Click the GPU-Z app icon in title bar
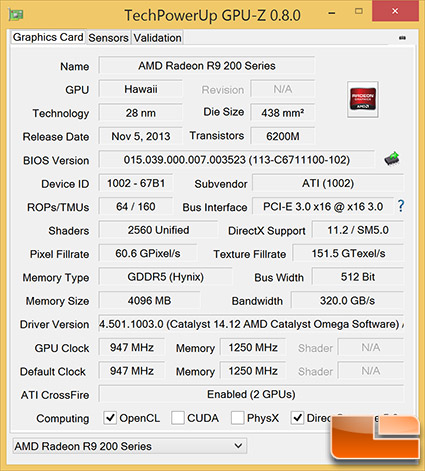 tap(15, 15)
